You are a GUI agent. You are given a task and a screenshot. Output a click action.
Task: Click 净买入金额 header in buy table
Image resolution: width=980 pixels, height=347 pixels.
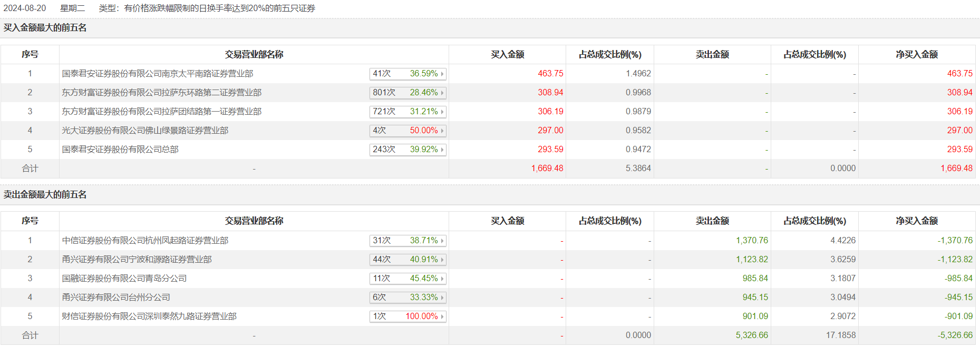tap(917, 55)
